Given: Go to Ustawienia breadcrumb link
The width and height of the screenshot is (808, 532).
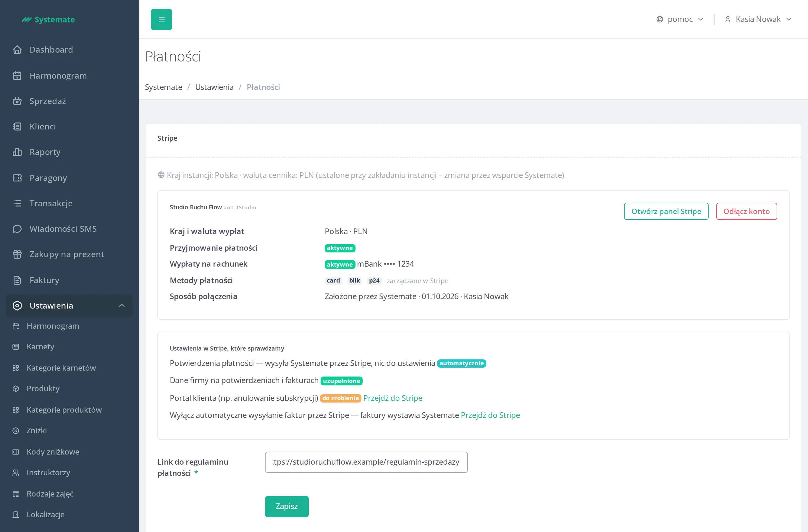Looking at the screenshot, I should coord(214,87).
